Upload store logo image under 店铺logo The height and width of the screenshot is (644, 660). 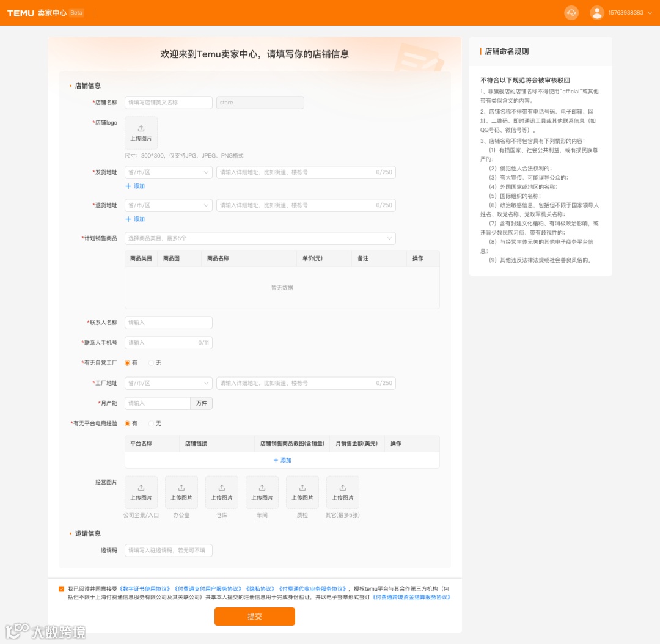[x=141, y=133]
